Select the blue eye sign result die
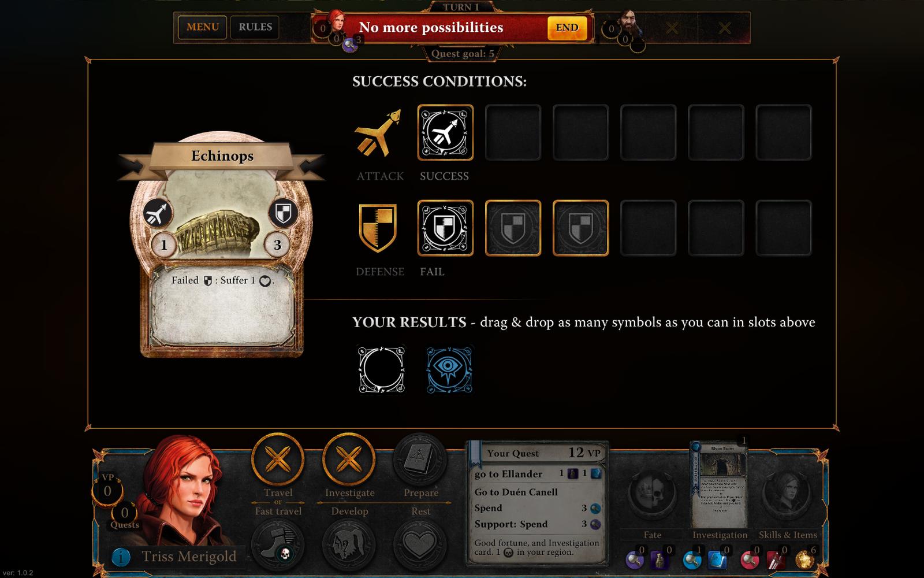This screenshot has width=924, height=578. coord(449,370)
